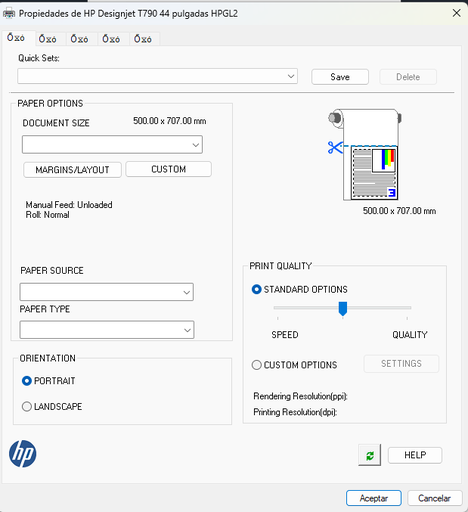Select the LANDSCAPE orientation radio button
Viewport: 468px width, 512px height.
tap(27, 407)
